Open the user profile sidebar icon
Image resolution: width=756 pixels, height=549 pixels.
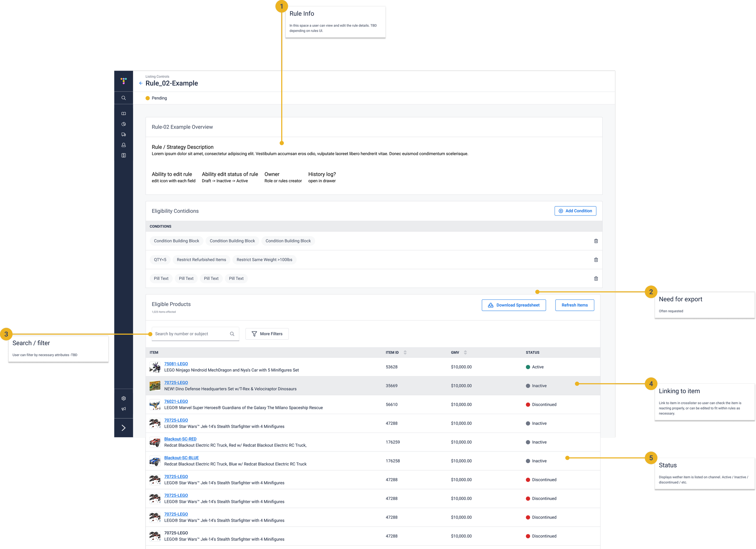pos(123,145)
